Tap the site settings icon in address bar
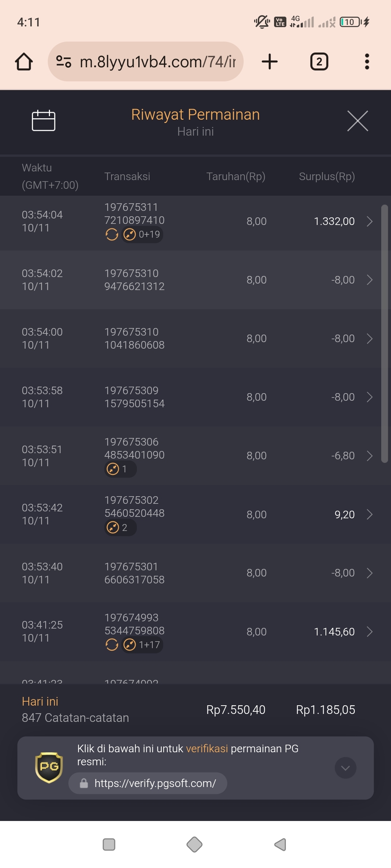 [64, 61]
